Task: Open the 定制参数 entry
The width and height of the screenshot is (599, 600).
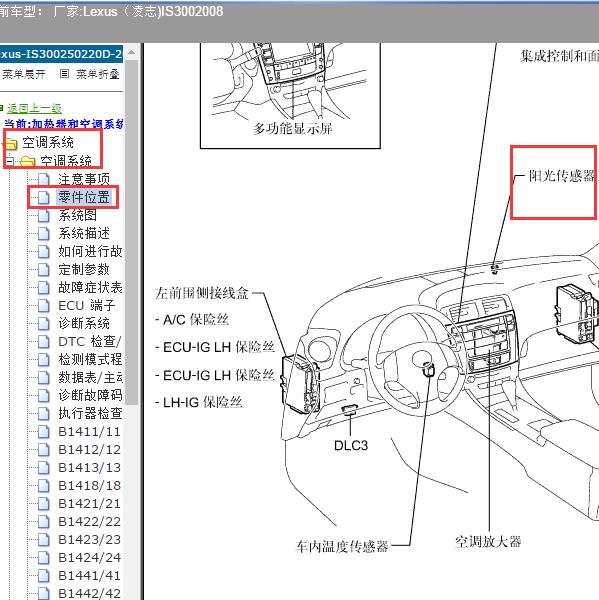Action: point(84,269)
